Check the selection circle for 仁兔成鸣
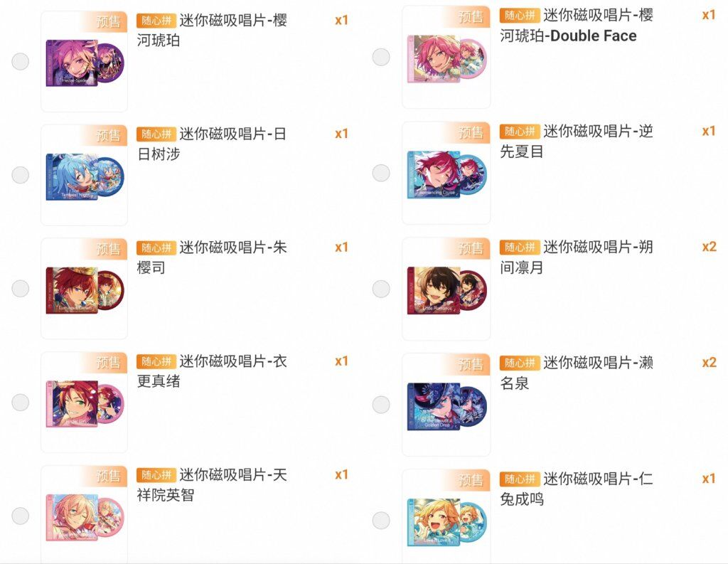 point(381,521)
